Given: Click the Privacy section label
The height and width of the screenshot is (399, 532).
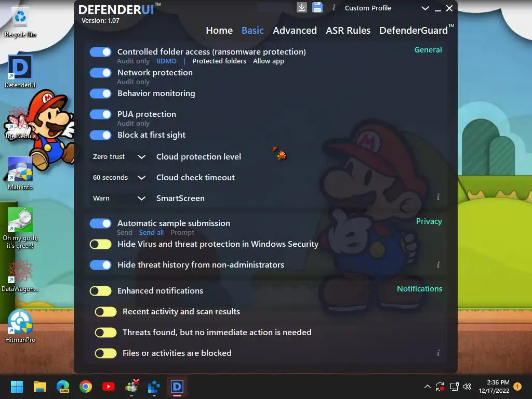Looking at the screenshot, I should click(x=429, y=221).
